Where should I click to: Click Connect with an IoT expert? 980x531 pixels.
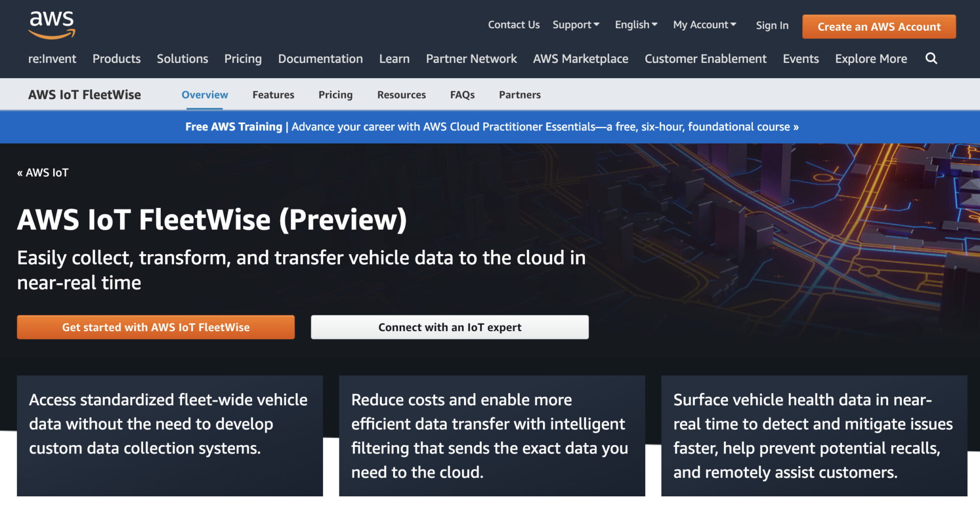(449, 327)
